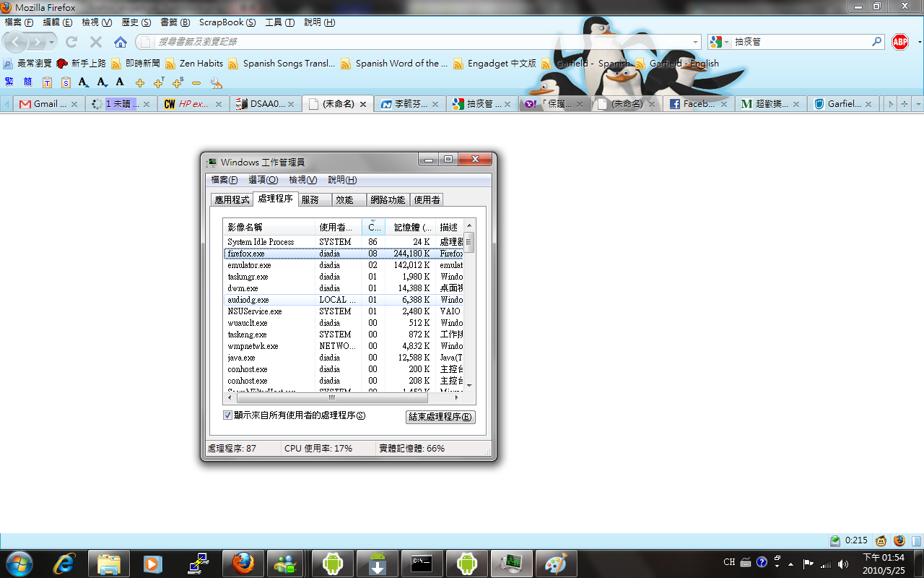
Task: Open the Adblock Plus ABP icon
Action: coord(900,42)
